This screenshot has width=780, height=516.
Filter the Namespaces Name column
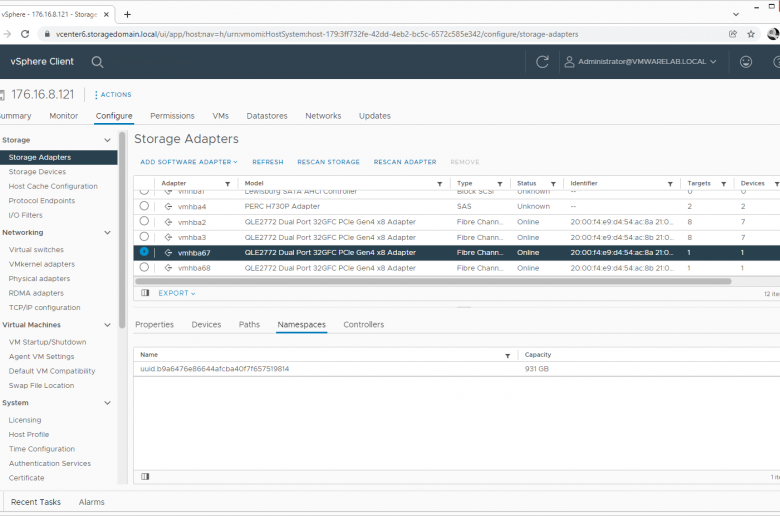pos(507,356)
